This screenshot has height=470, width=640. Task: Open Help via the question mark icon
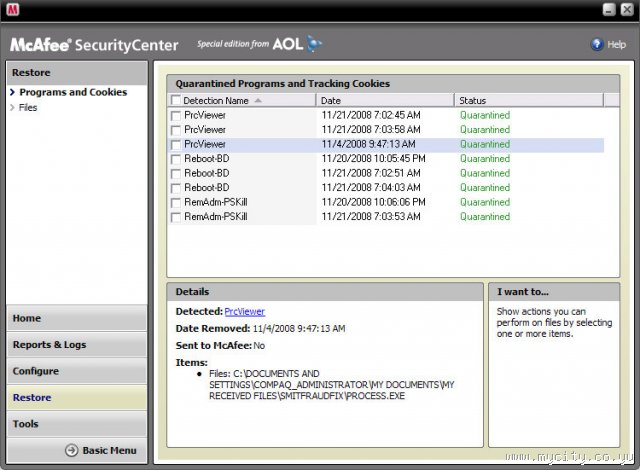tap(597, 44)
